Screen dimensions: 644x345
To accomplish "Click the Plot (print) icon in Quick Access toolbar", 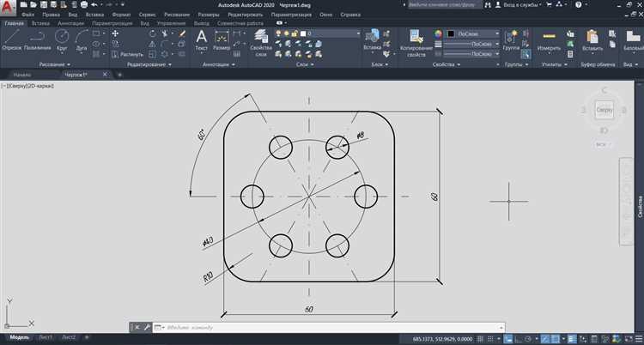I will pos(84,5).
